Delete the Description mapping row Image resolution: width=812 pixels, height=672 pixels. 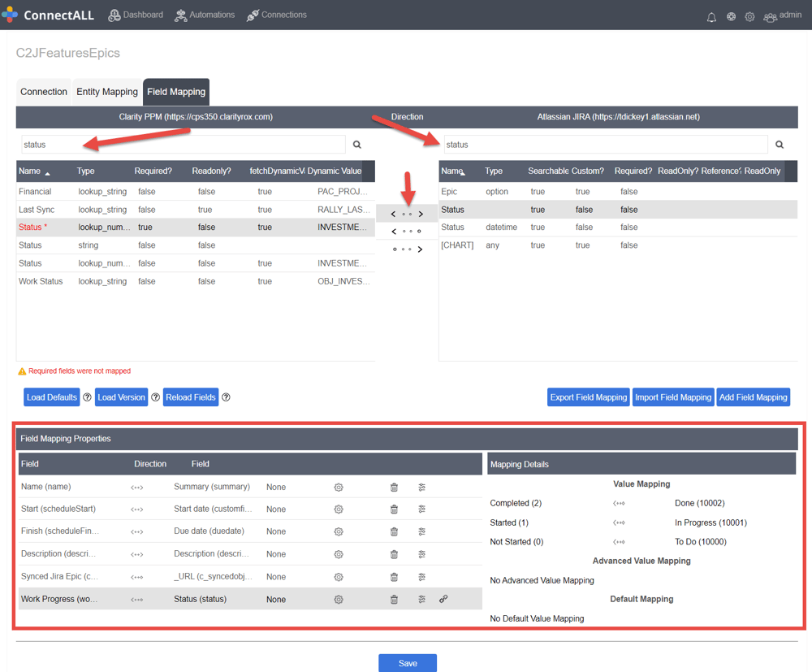click(x=394, y=554)
